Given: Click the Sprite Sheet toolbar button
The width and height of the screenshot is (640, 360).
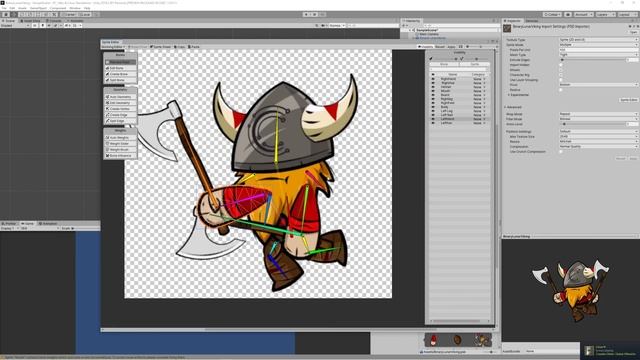Looking at the screenshot, I should click(160, 47).
